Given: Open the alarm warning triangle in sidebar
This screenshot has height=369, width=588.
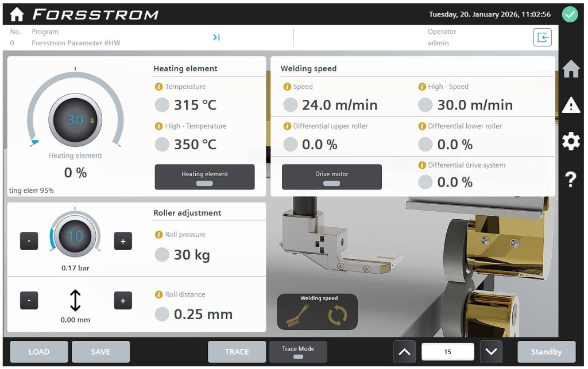Looking at the screenshot, I should 571,105.
